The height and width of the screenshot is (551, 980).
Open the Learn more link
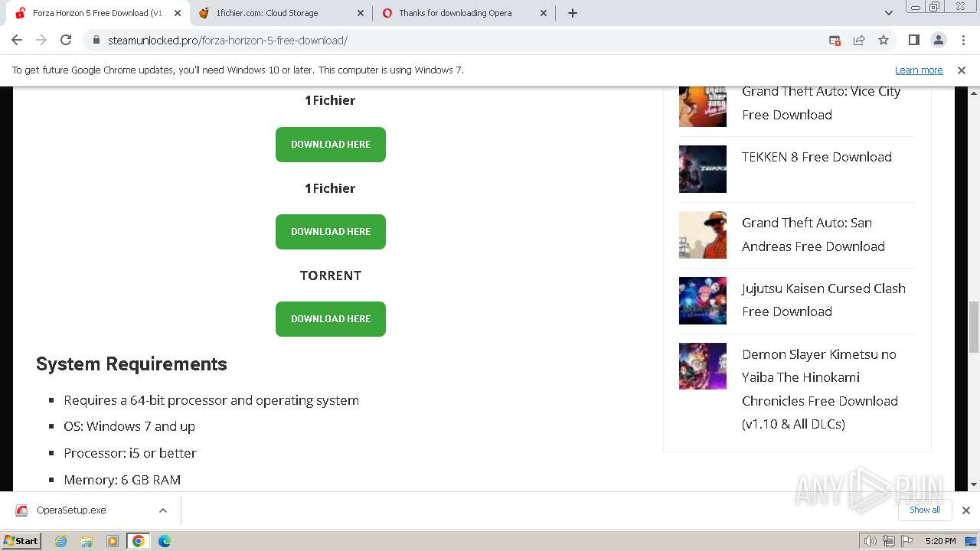(x=919, y=70)
